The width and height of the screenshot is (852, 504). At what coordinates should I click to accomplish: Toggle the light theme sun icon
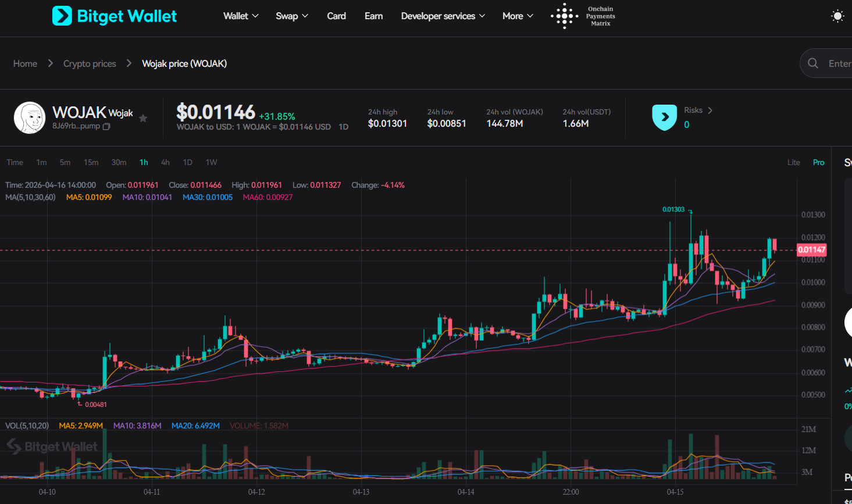tap(837, 16)
